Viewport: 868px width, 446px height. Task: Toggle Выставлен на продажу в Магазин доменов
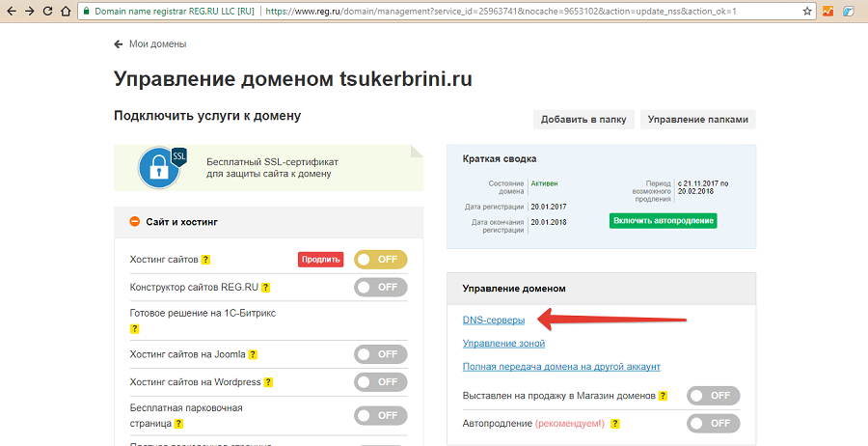coord(713,396)
